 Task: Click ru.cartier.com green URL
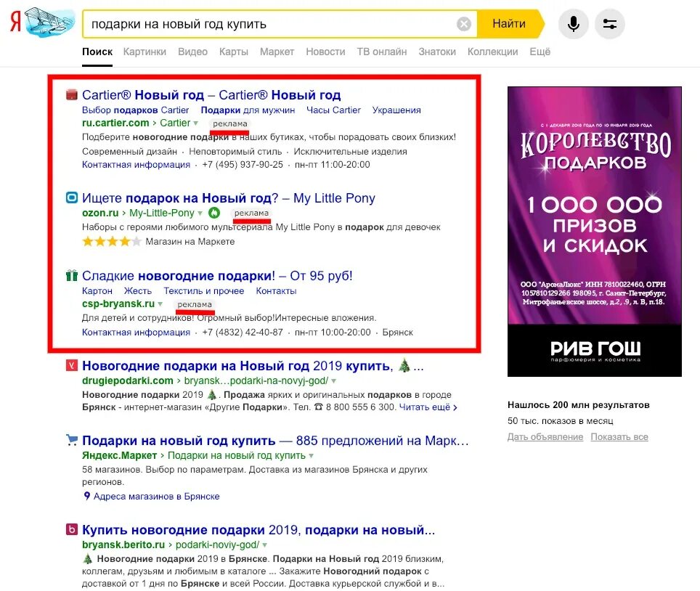click(x=115, y=123)
